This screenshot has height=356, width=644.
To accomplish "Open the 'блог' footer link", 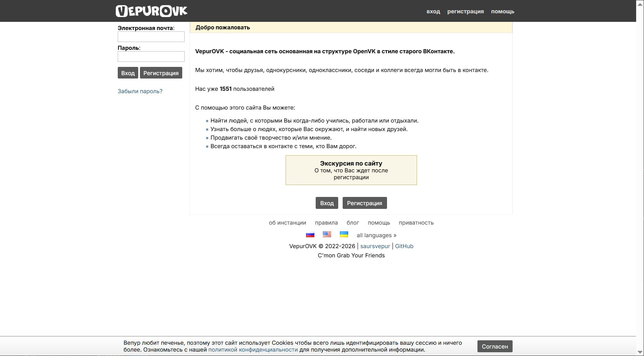I will point(353,223).
